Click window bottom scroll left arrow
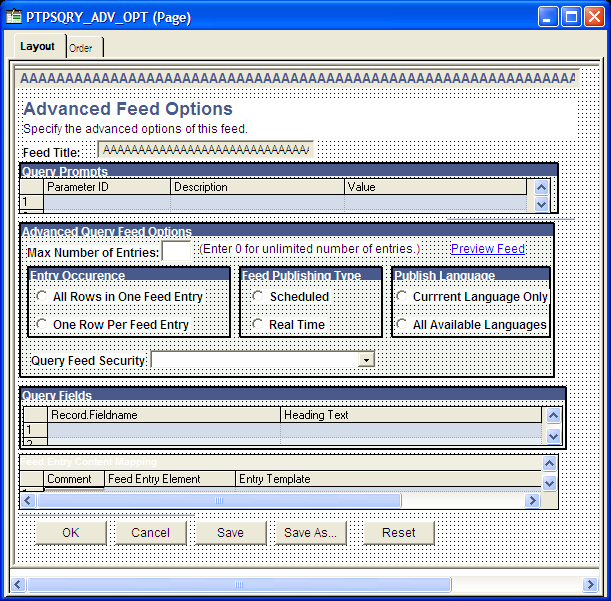Viewport: 611px width, 601px height. pos(18,584)
